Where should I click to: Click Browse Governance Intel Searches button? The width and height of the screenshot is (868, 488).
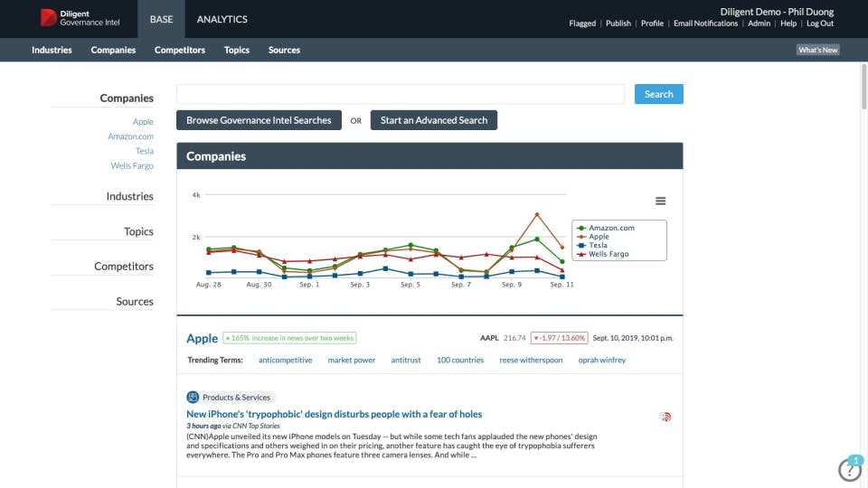click(259, 120)
